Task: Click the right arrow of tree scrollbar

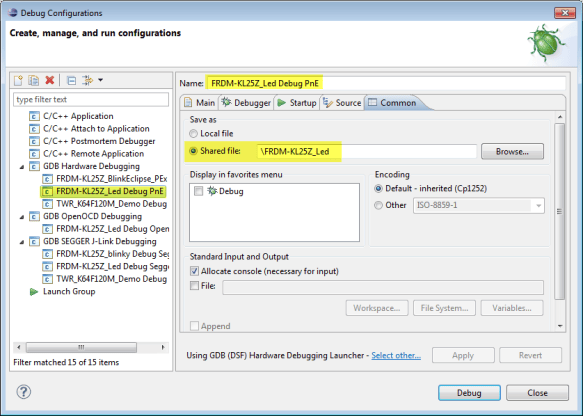Action: click(163, 348)
